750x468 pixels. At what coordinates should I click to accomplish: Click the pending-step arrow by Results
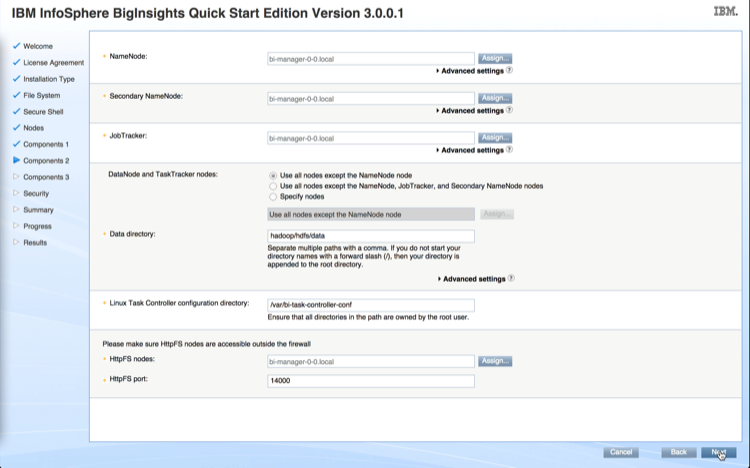(x=16, y=242)
